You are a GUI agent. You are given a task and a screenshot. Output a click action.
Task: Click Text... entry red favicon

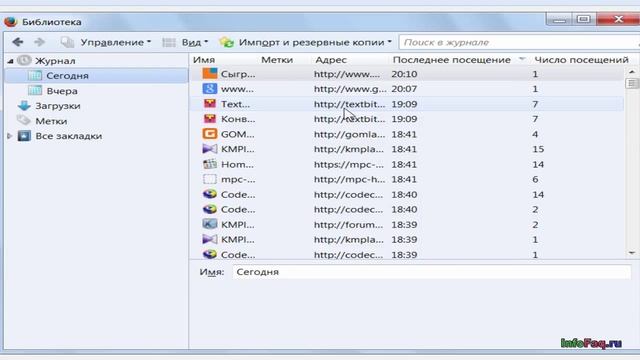[x=210, y=104]
